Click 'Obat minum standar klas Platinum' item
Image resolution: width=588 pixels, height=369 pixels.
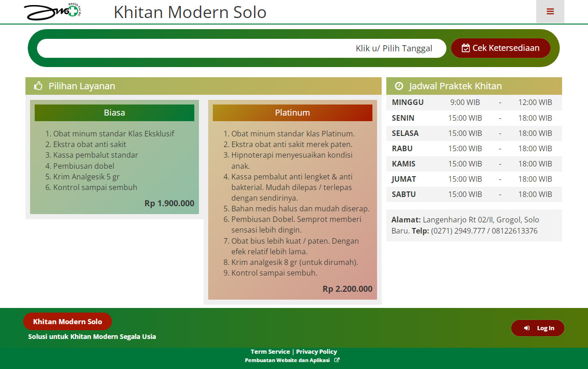click(293, 134)
